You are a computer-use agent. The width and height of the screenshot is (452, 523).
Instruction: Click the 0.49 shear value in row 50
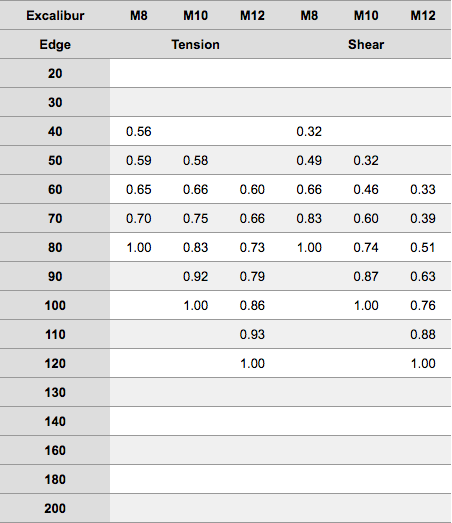pyautogui.click(x=309, y=160)
